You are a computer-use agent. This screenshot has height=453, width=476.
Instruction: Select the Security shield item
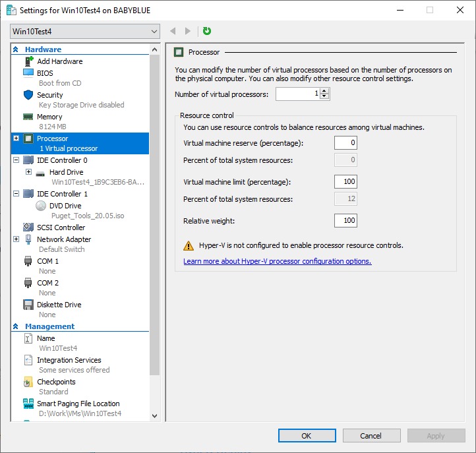[49, 95]
